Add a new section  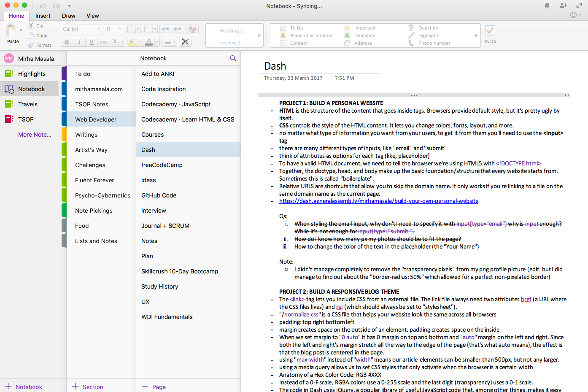(x=88, y=387)
